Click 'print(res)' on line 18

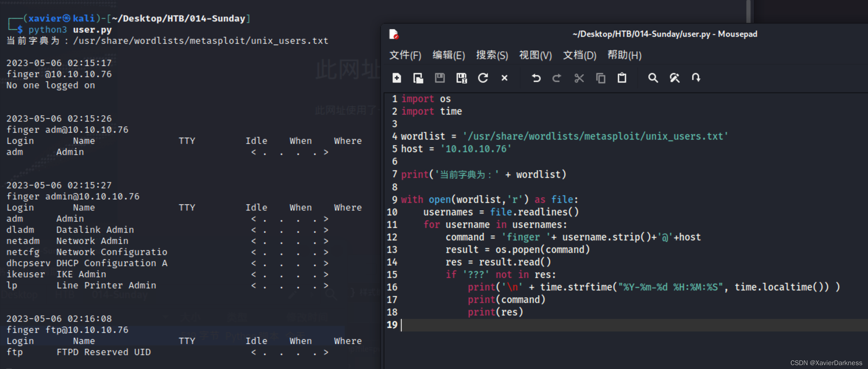(x=495, y=312)
